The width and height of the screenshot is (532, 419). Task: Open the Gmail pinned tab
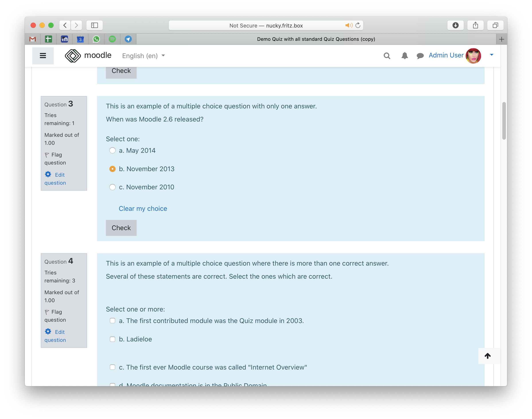tap(33, 39)
